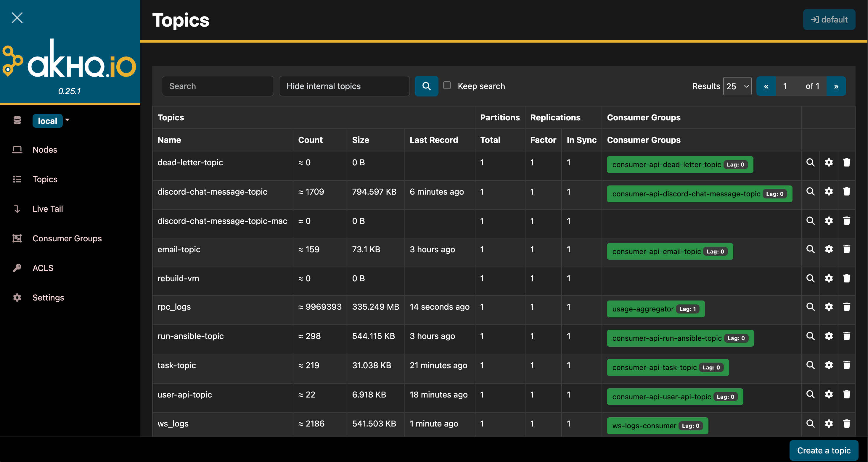Open the Hide internal topics selector

coord(344,86)
